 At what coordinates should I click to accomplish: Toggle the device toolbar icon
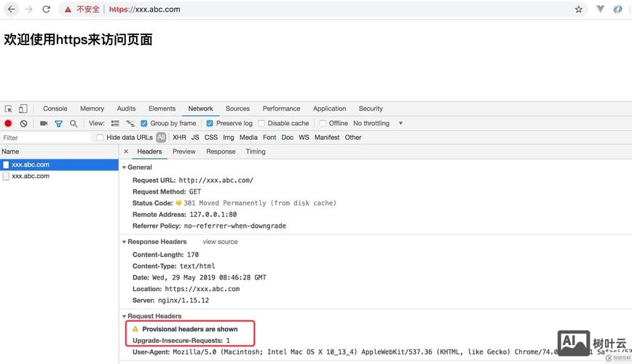point(23,108)
